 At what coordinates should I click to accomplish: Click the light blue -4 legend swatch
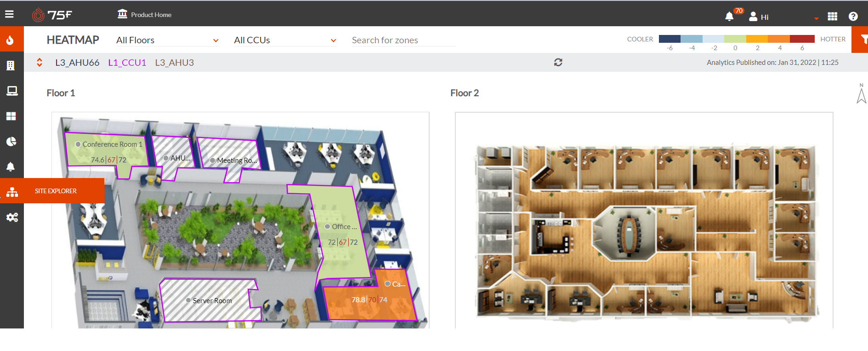pos(692,39)
